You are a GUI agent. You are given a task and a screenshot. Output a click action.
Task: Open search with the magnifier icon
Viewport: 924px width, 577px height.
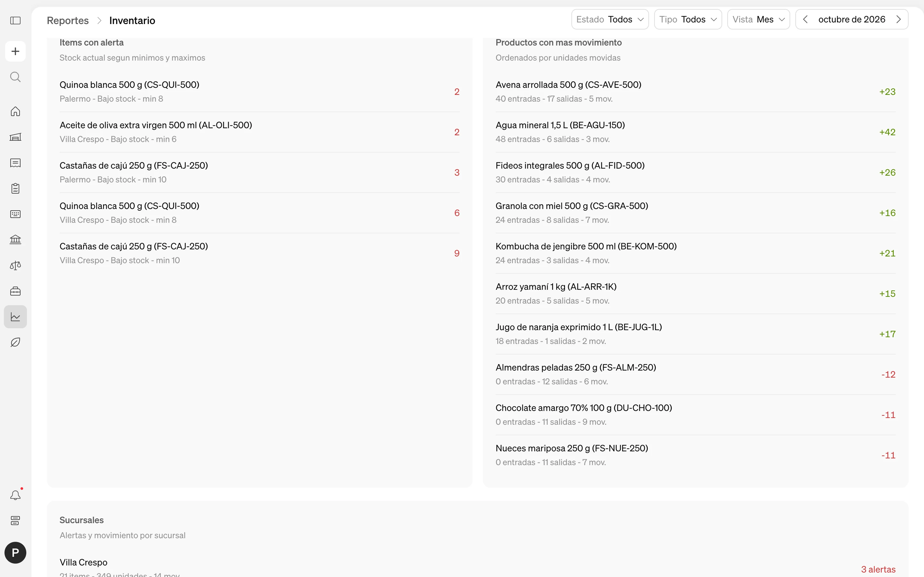point(15,77)
